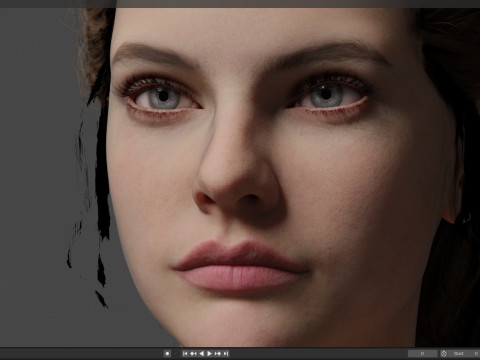
Task: Jump to the last frame
Action: (x=226, y=353)
